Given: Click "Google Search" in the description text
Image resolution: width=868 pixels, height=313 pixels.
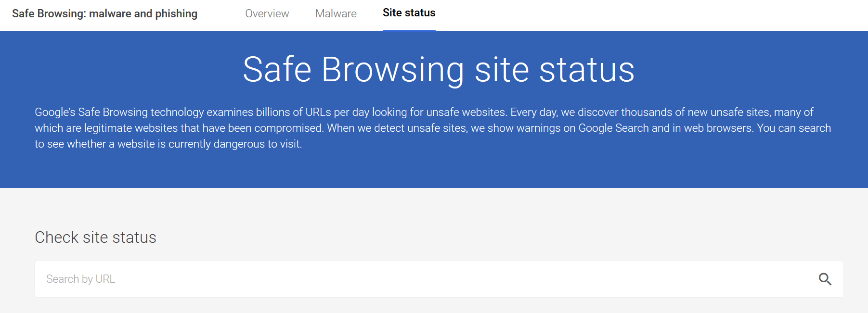Looking at the screenshot, I should (613, 128).
